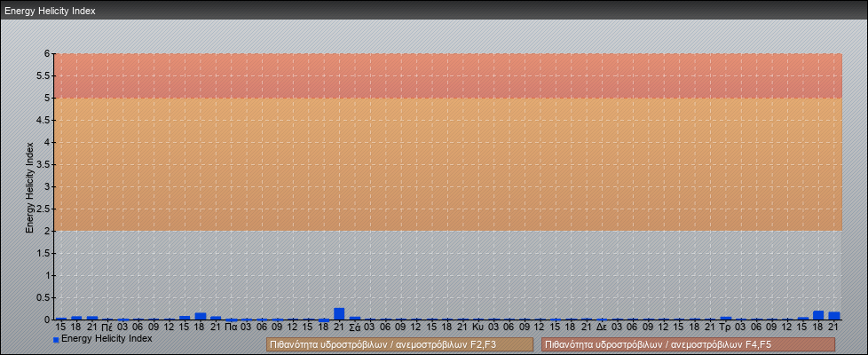Image resolution: width=868 pixels, height=355 pixels.
Task: Click the blue Energy Helicity Index legend square
Action: pyautogui.click(x=56, y=340)
